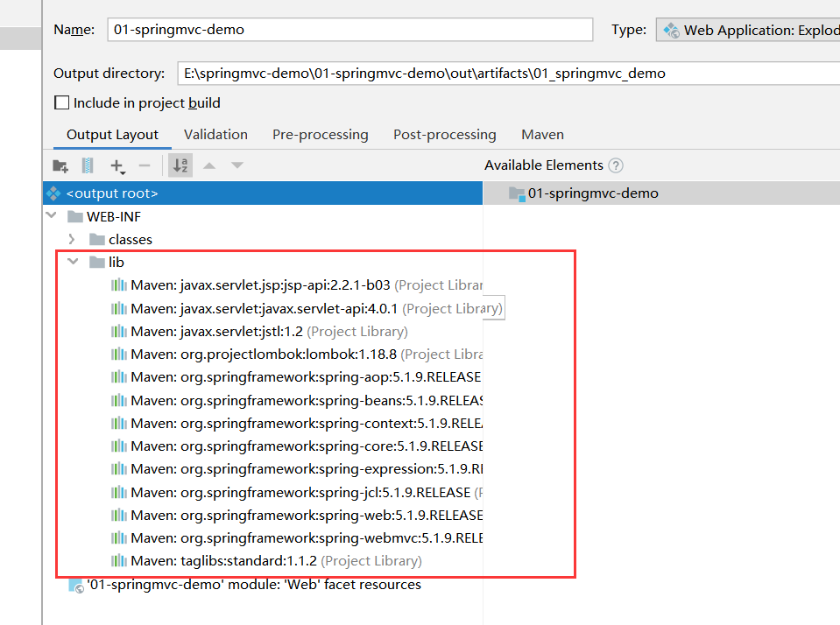
Task: Click library icon for spring-aop:5.1.9.RELEASE
Action: [119, 377]
